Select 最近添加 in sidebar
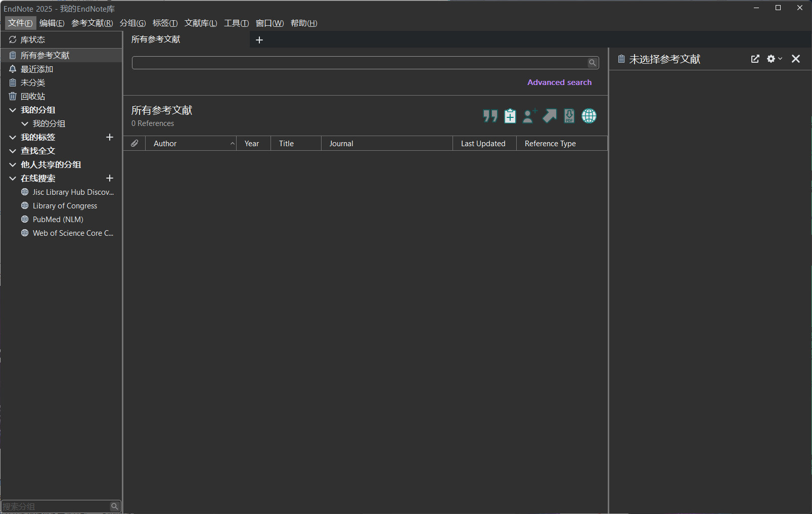 point(61,69)
